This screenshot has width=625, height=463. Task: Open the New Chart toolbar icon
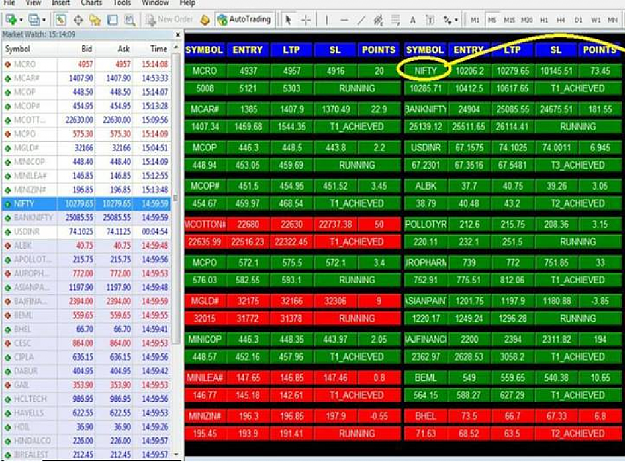click(11, 20)
